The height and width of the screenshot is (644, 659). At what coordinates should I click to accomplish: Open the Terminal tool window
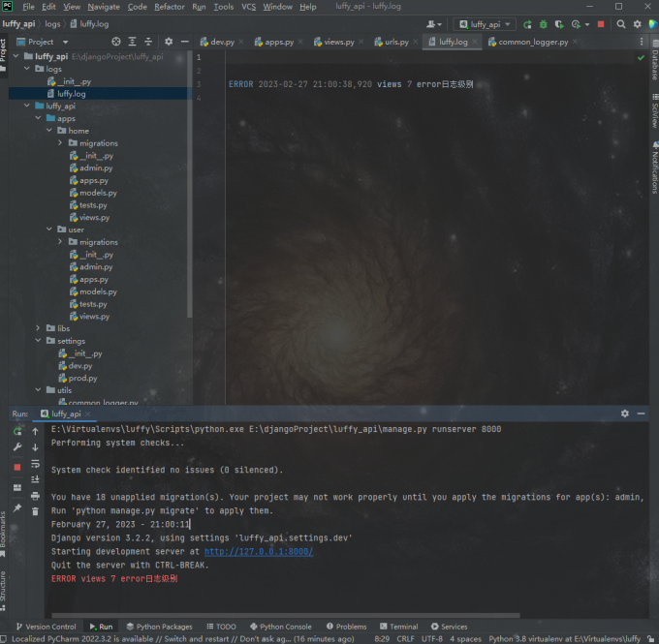pyautogui.click(x=398, y=627)
